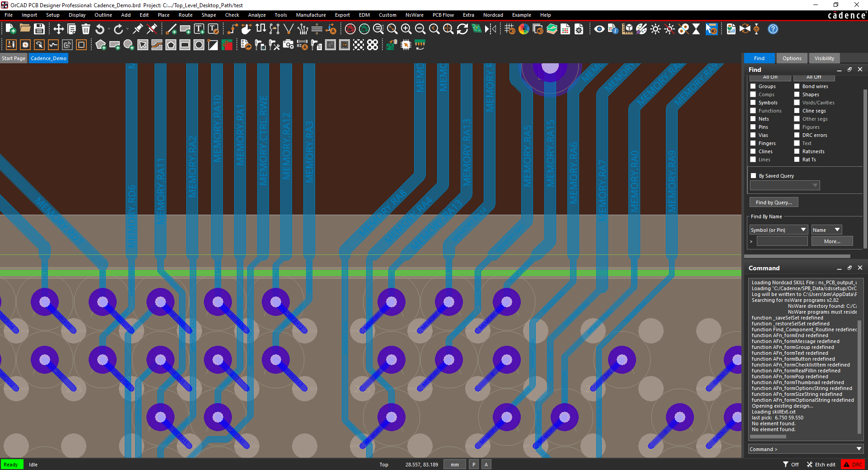Screen dimensions: 868x470
Task: Redo the last undone action
Action: 118,29
